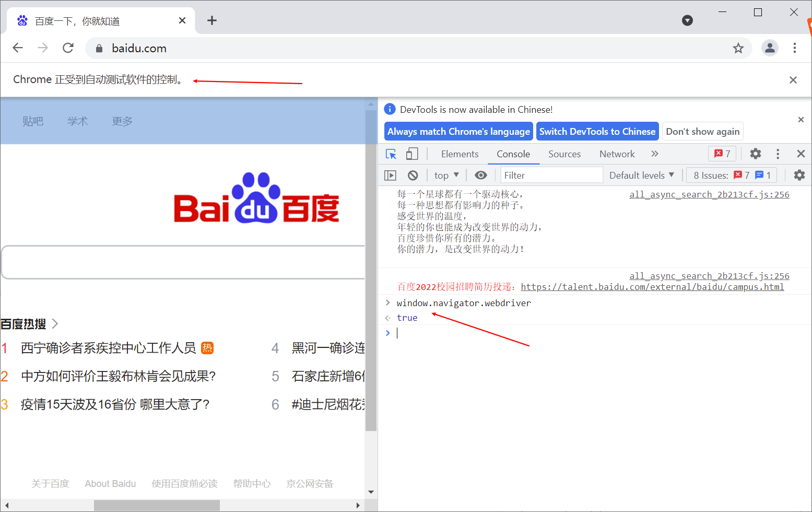
Task: Create a live expression with eye icon
Action: click(480, 175)
